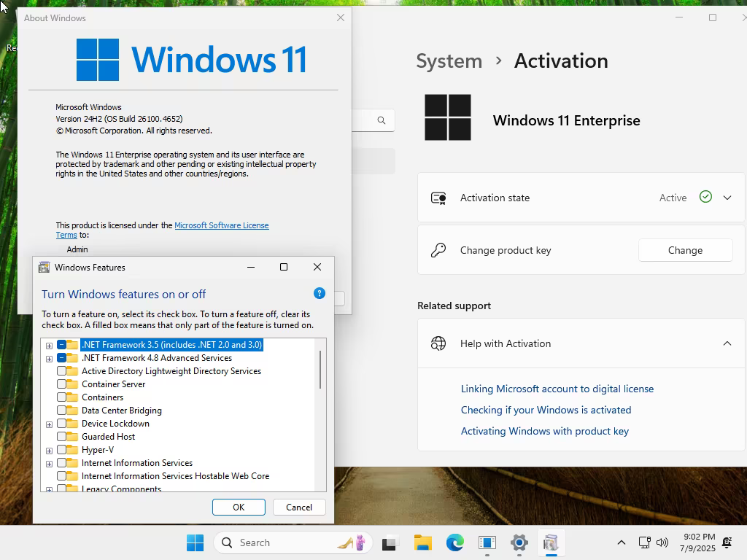Expand the Internet Information Services node
The width and height of the screenshot is (747, 560).
(49, 463)
